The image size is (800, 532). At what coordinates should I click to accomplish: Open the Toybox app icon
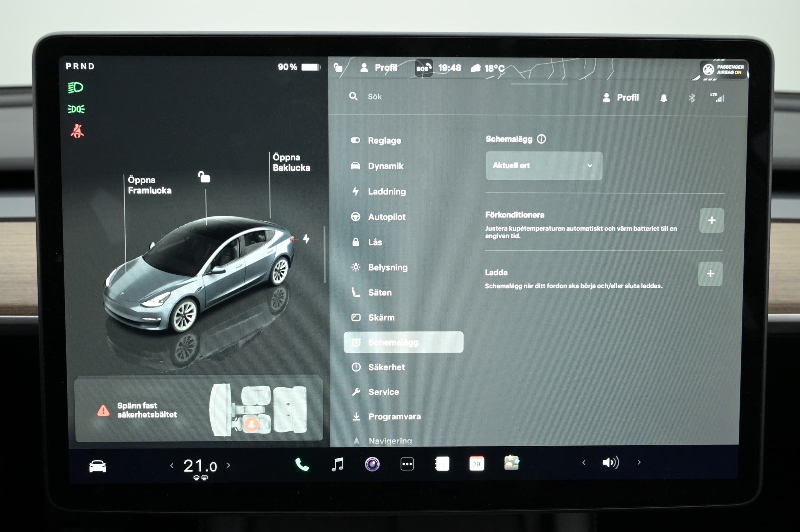click(x=511, y=463)
